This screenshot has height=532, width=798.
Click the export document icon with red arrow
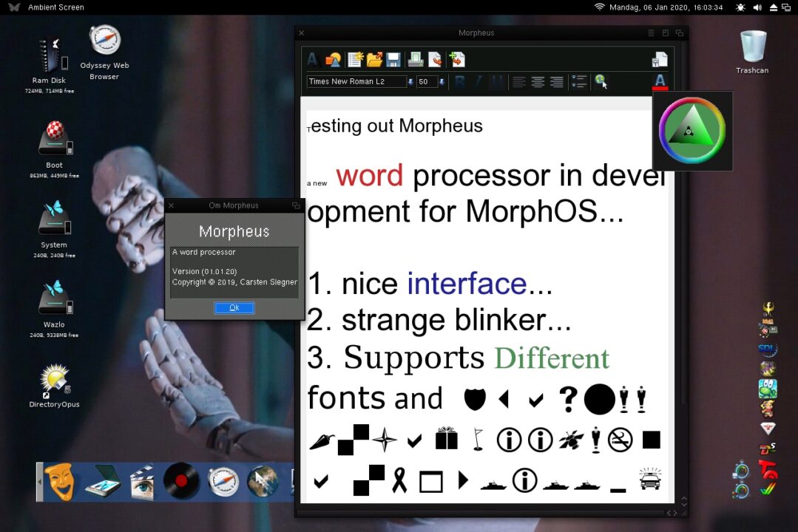[436, 59]
